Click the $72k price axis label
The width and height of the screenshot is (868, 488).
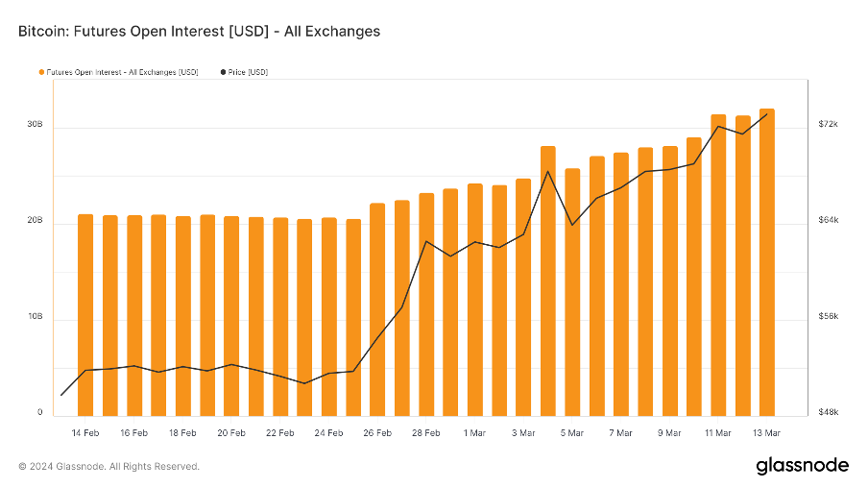[829, 125]
